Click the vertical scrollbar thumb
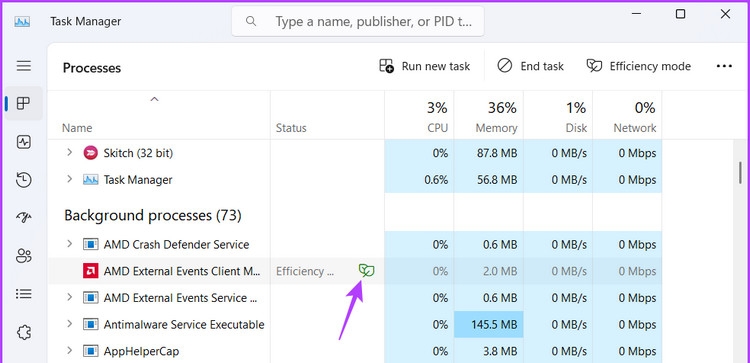Viewport: 750px width, 363px height. (x=741, y=172)
